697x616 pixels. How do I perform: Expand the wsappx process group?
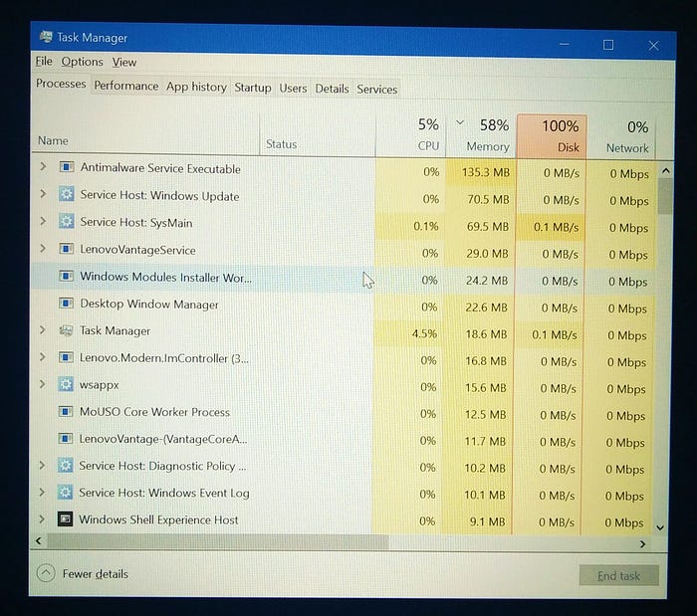[x=42, y=384]
